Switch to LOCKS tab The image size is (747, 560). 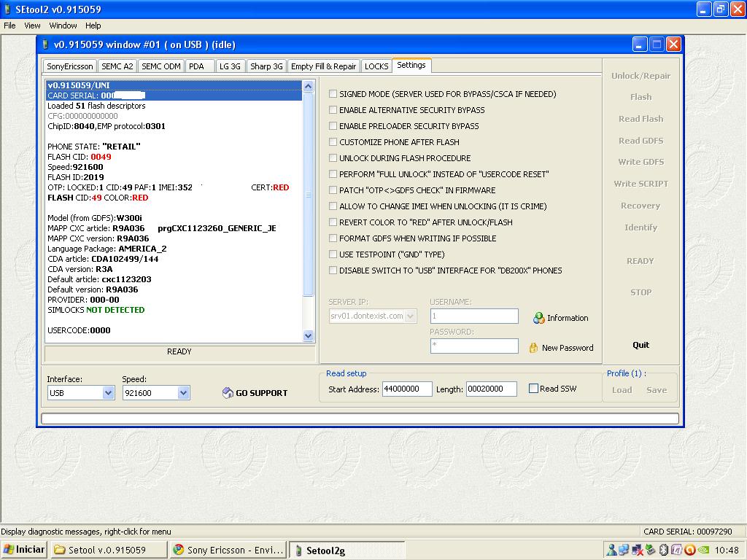tap(376, 66)
